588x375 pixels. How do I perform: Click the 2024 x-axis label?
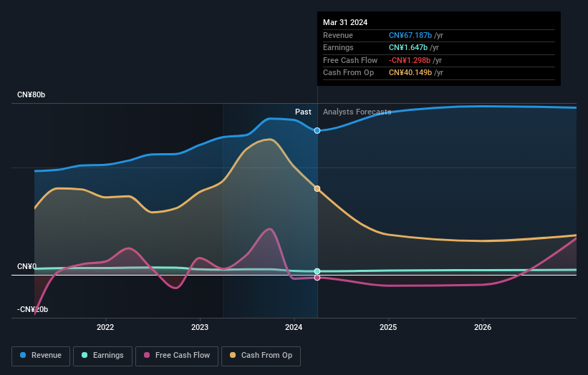click(294, 327)
